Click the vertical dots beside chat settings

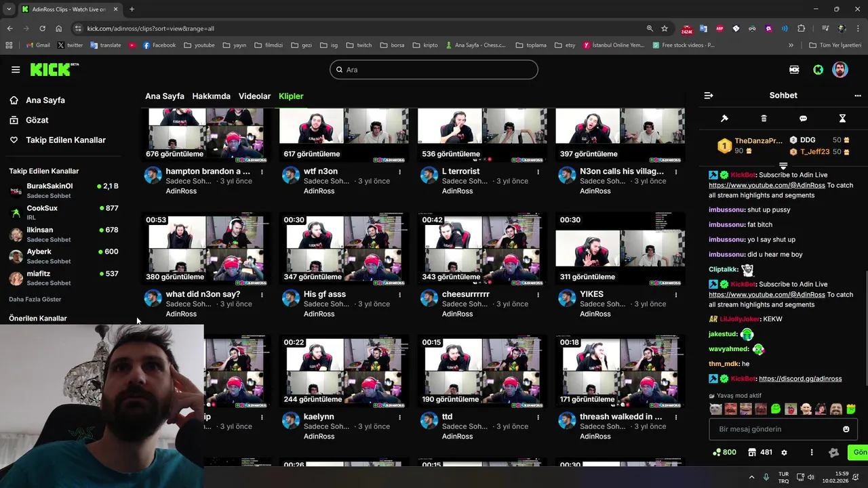click(x=811, y=452)
